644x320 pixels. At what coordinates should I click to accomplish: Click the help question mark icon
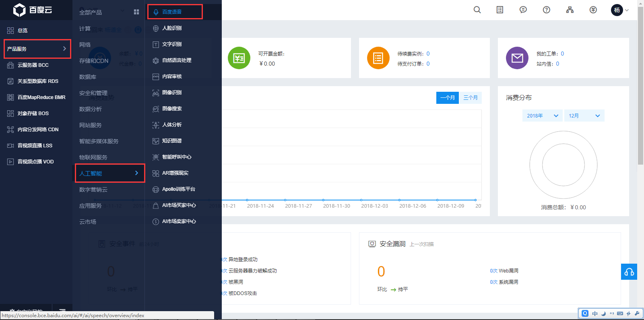tap(547, 10)
